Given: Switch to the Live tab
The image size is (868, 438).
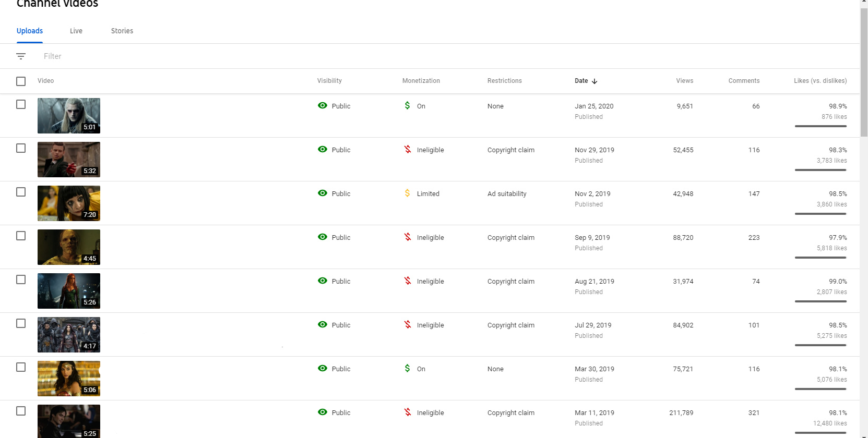Looking at the screenshot, I should 76,31.
